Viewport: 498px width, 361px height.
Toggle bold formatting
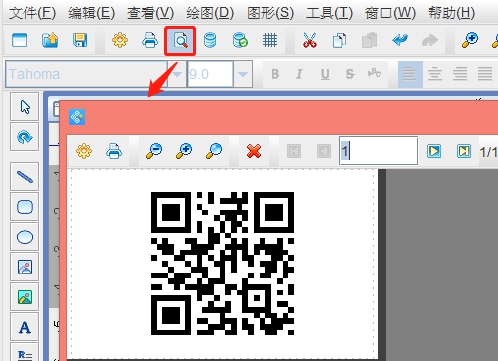275,74
